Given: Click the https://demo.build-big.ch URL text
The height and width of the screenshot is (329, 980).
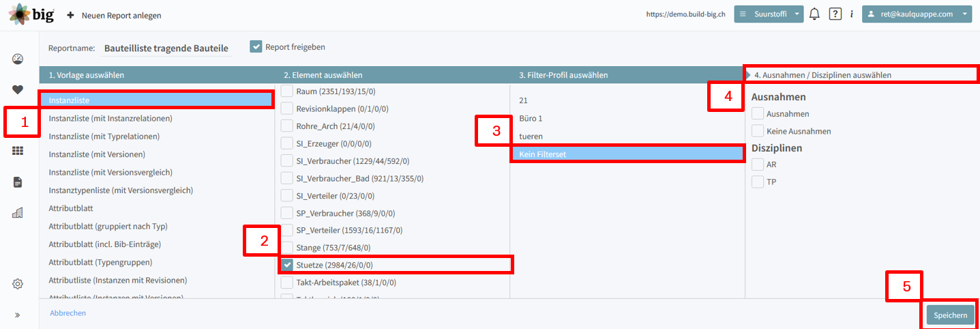Looking at the screenshot, I should (685, 14).
